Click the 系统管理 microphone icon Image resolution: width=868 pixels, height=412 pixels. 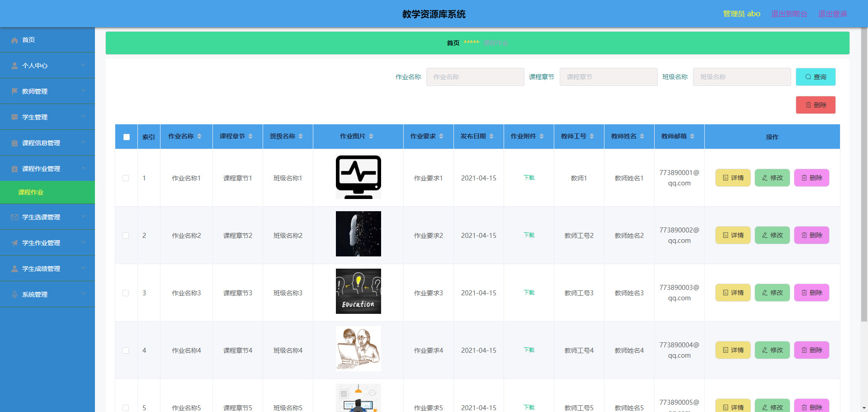click(x=14, y=294)
